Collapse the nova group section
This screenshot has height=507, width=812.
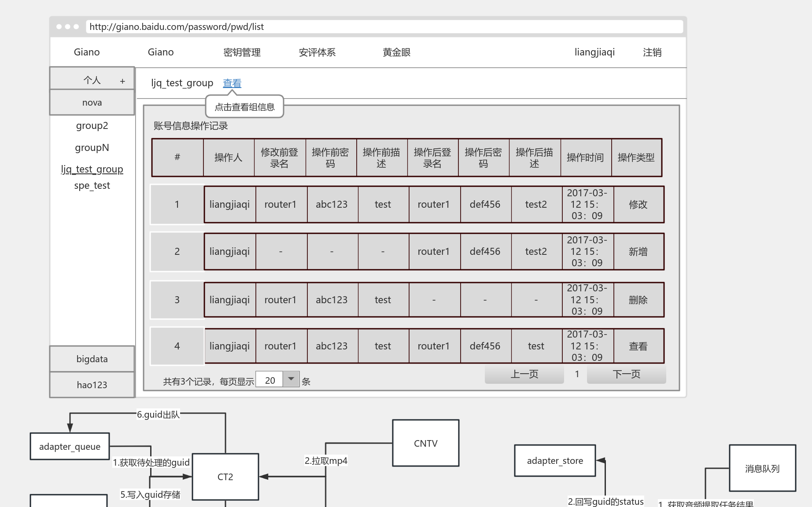tap(92, 102)
